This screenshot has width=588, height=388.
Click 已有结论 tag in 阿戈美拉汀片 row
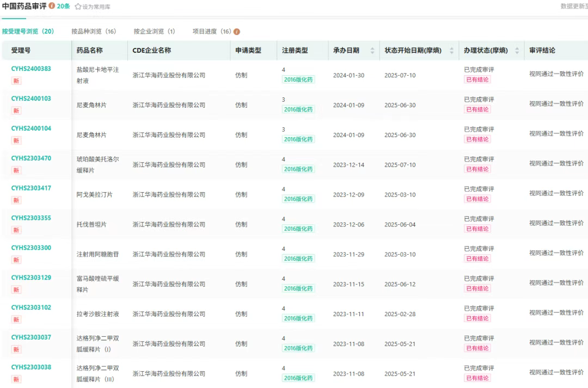coord(477,199)
